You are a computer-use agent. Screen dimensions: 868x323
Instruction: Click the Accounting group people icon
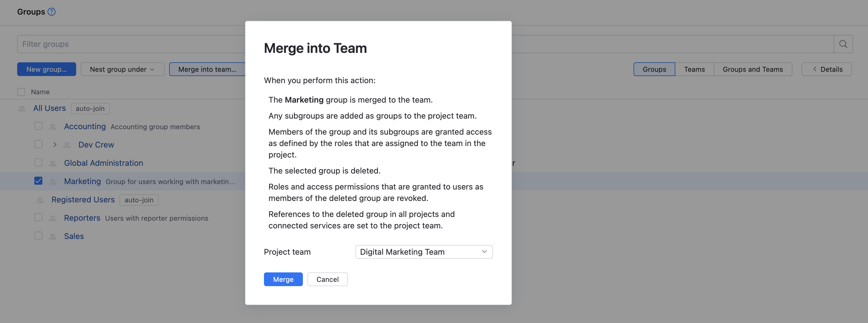[53, 127]
